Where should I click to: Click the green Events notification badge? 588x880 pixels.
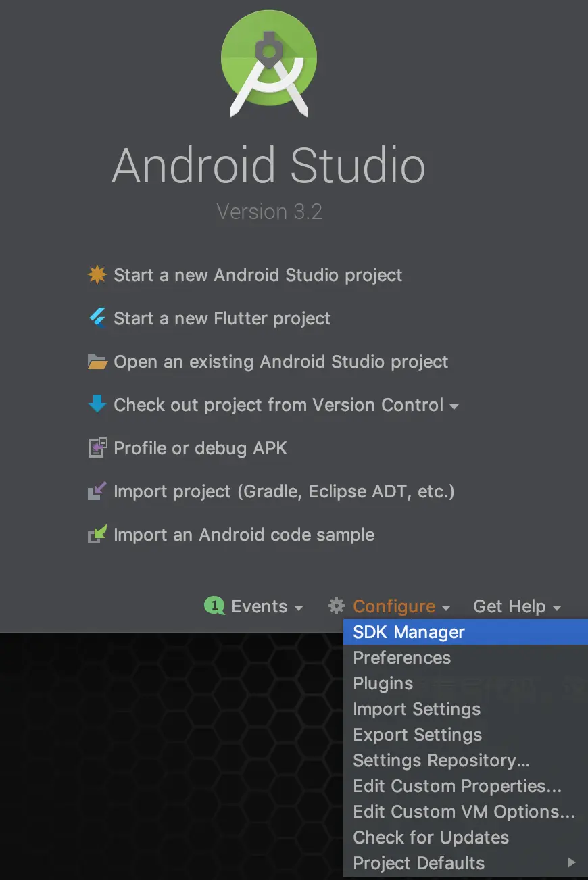pyautogui.click(x=214, y=606)
